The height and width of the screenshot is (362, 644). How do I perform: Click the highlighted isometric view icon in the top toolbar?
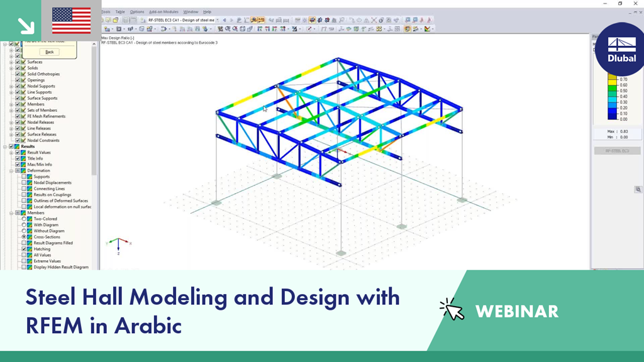[x=312, y=19]
